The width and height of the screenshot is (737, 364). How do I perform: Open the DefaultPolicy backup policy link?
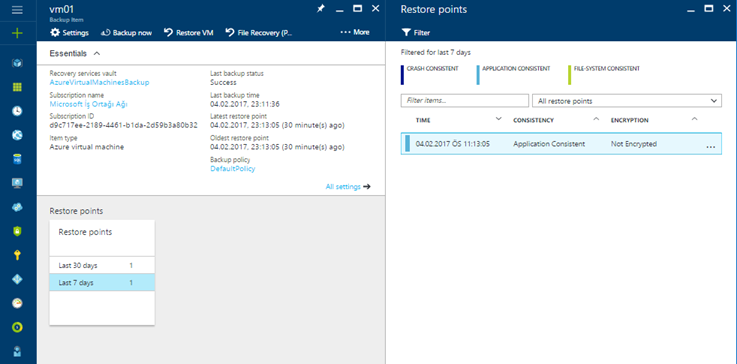[x=233, y=169]
